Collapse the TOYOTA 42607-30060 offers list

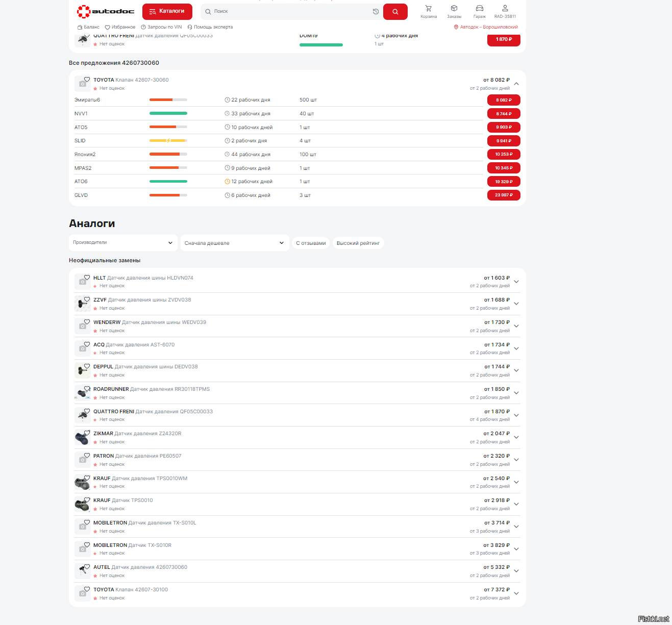click(x=516, y=84)
